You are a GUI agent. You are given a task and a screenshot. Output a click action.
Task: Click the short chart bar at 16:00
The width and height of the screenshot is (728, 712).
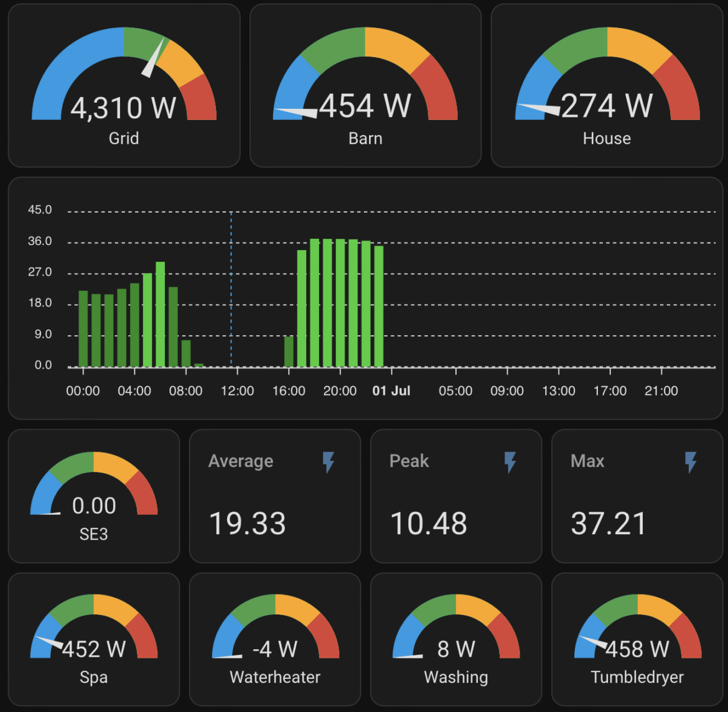pyautogui.click(x=289, y=352)
